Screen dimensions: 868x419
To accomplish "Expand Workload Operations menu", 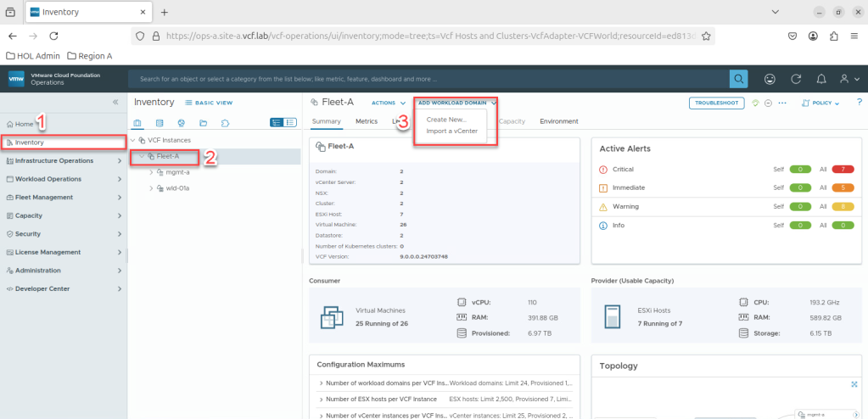I will click(x=64, y=179).
